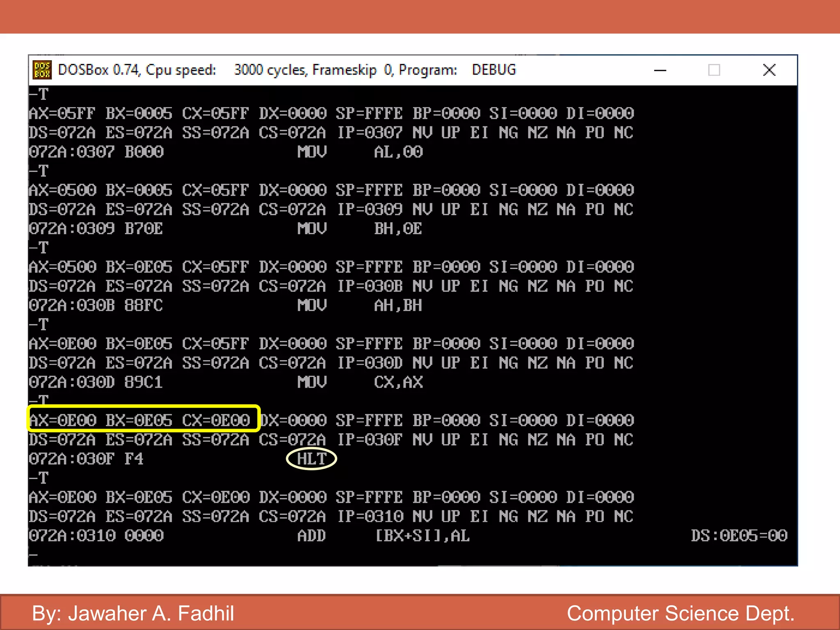Click the Computer Science Dept. footer text
This screenshot has height=630, width=840.
(680, 614)
